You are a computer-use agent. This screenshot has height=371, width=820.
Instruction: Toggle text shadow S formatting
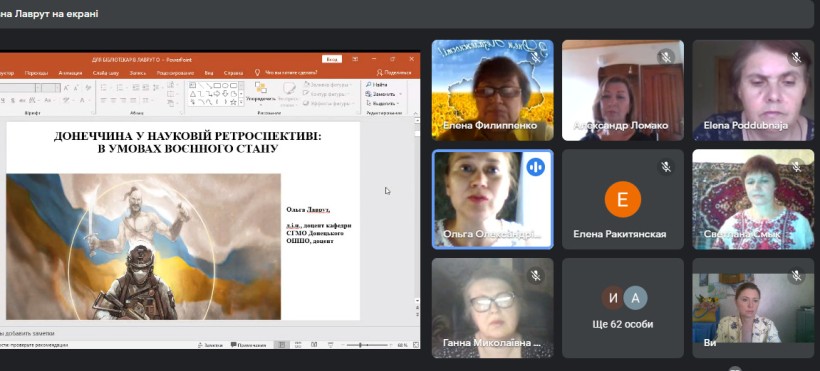(x=13, y=100)
